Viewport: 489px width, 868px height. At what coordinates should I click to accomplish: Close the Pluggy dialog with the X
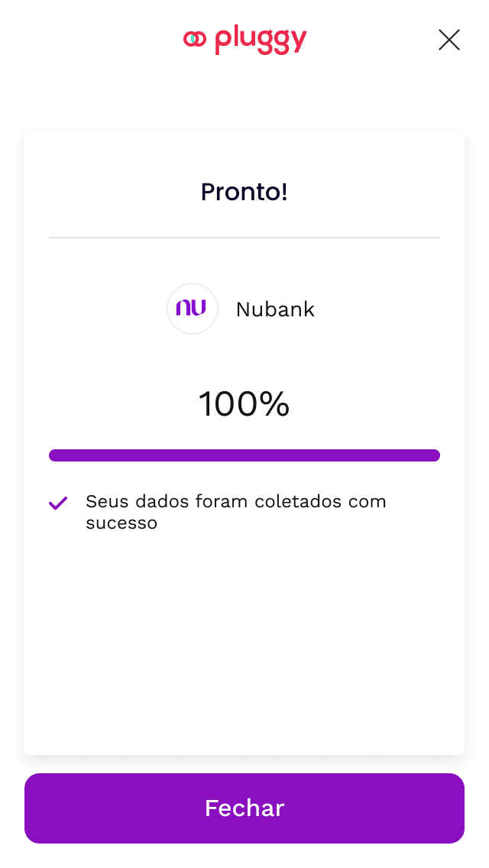pyautogui.click(x=449, y=40)
